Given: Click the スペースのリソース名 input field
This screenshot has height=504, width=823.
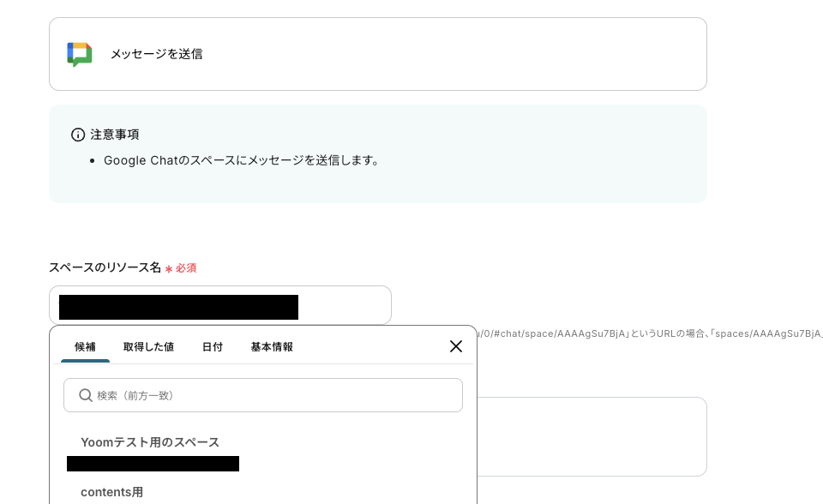Looking at the screenshot, I should pos(220,305).
